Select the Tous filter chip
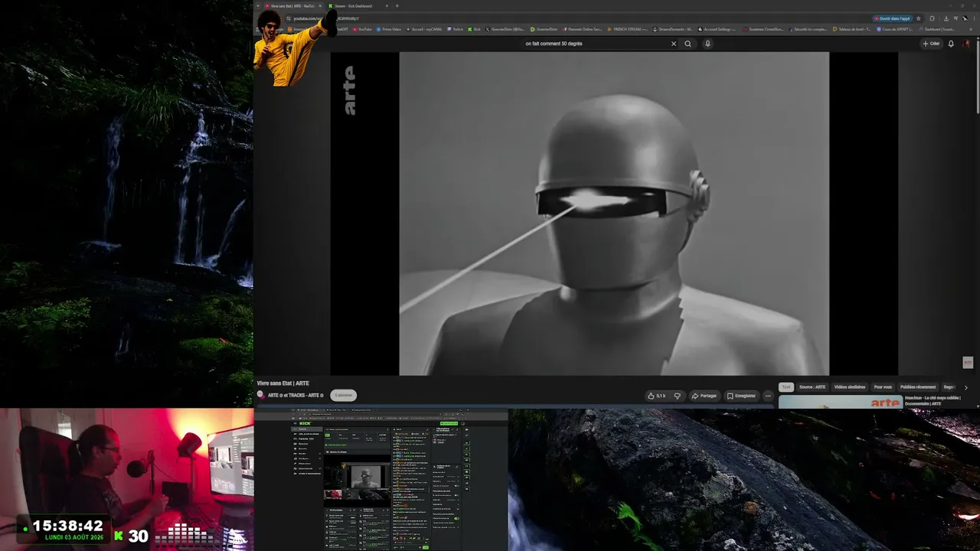The width and height of the screenshot is (980, 551). (786, 387)
